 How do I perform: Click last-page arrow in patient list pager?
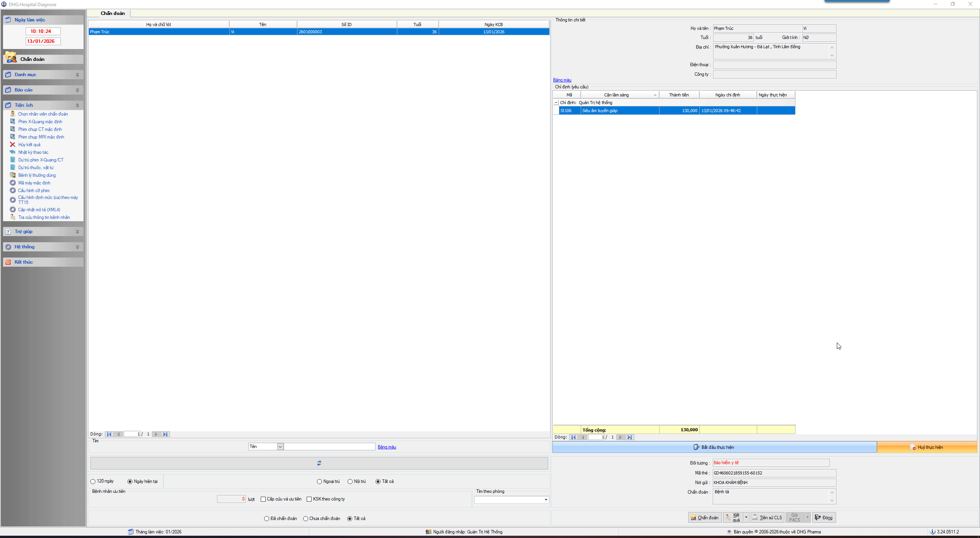click(165, 434)
